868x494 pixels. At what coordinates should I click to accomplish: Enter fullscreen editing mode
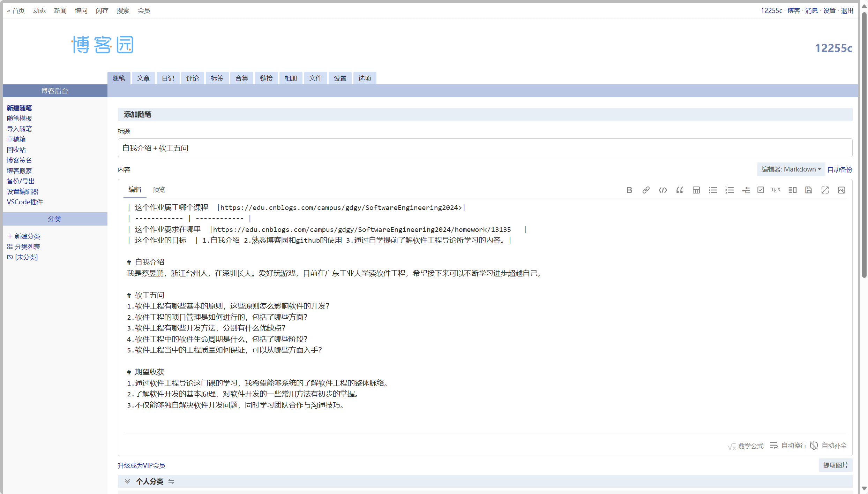(x=825, y=190)
